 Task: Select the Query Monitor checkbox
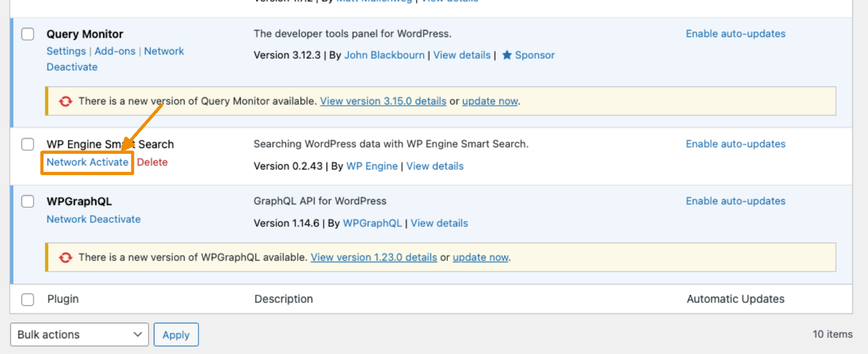(x=27, y=34)
